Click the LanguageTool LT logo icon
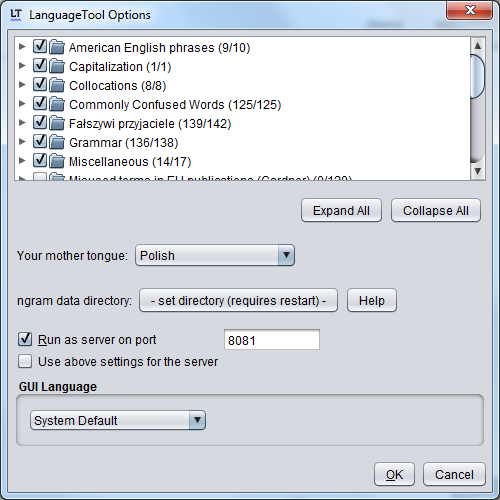 coord(16,15)
